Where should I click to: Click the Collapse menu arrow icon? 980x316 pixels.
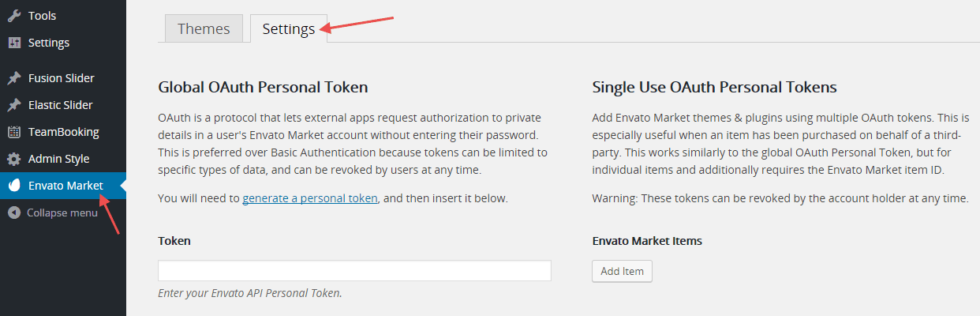point(14,213)
